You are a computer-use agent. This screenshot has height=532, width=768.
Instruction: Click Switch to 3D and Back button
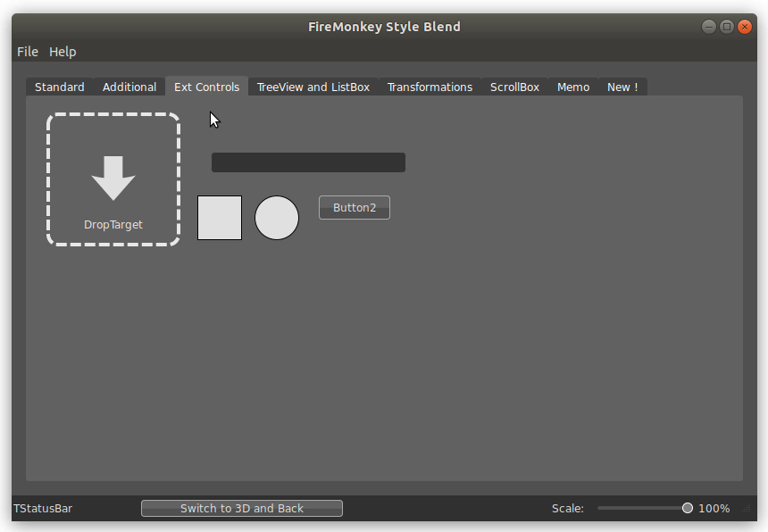pos(242,509)
